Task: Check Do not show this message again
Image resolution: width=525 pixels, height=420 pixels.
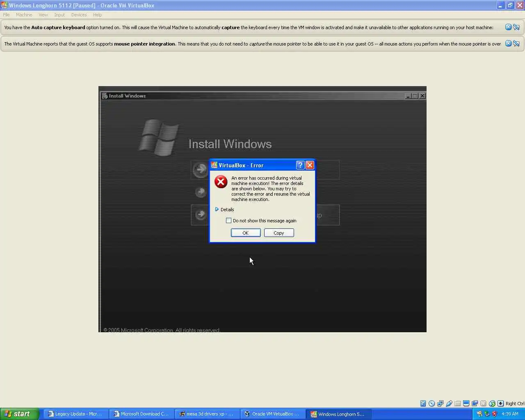Action: click(228, 221)
